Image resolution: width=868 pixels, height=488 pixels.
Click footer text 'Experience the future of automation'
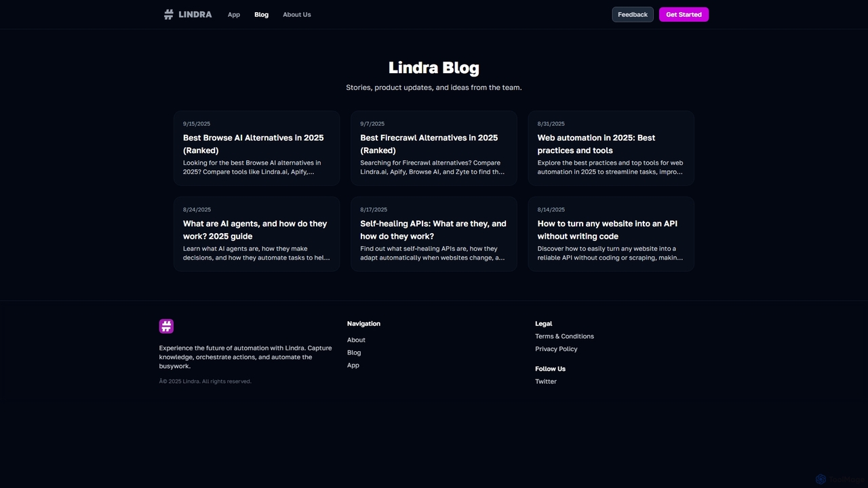(x=245, y=357)
